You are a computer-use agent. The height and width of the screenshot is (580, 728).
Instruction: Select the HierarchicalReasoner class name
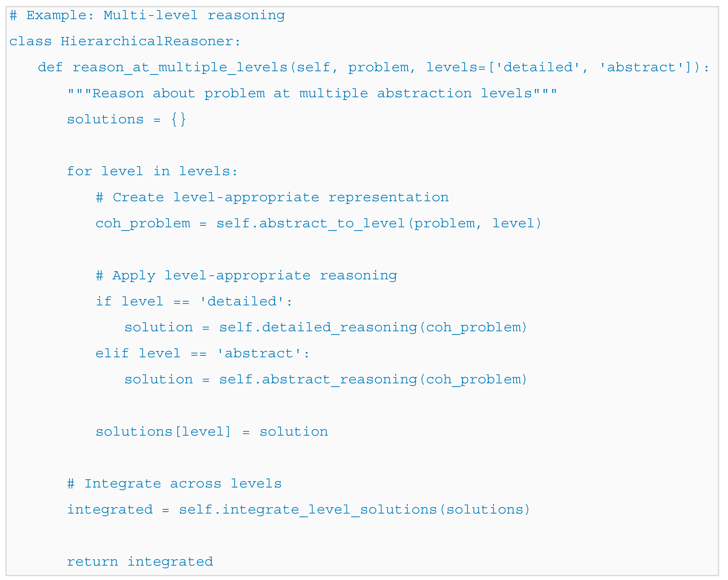pos(147,42)
